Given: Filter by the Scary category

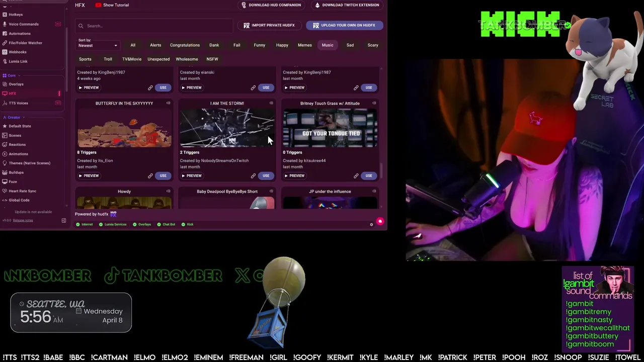Looking at the screenshot, I should click(373, 45).
